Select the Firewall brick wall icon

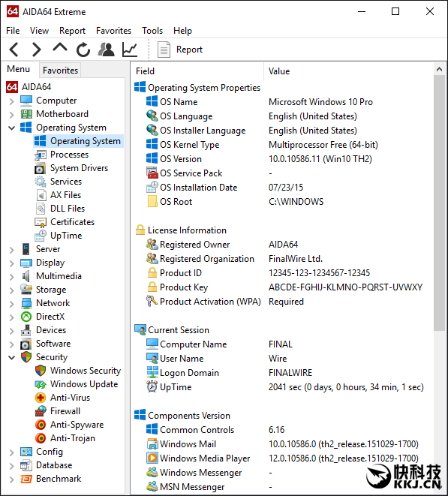pyautogui.click(x=41, y=411)
